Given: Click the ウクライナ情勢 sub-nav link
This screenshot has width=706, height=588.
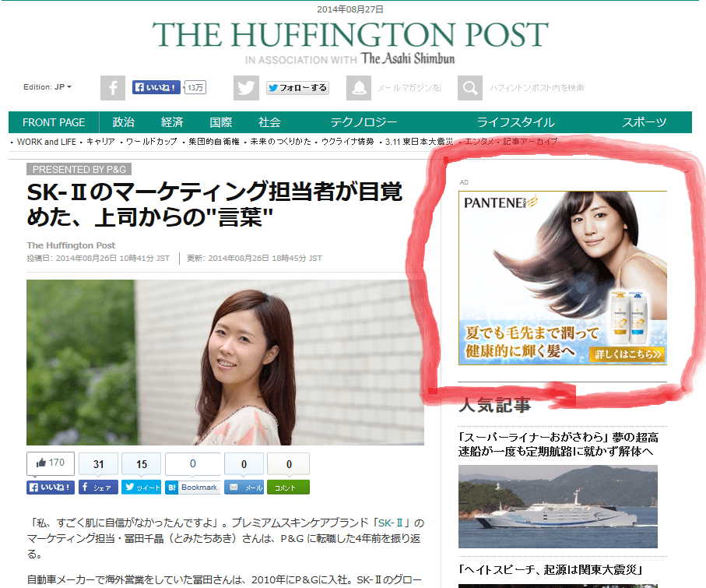Looking at the screenshot, I should (348, 142).
